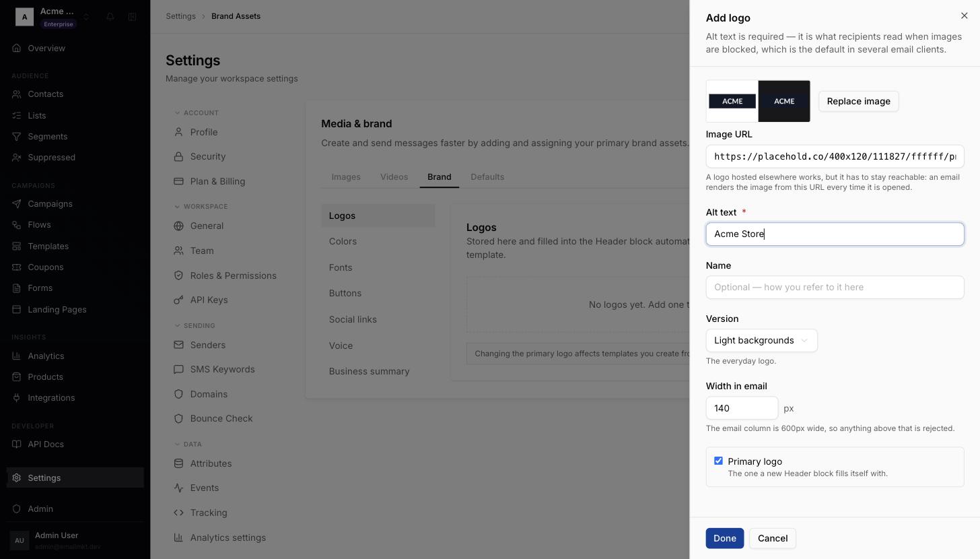
Task: Focus the Image URL field
Action: (835, 157)
